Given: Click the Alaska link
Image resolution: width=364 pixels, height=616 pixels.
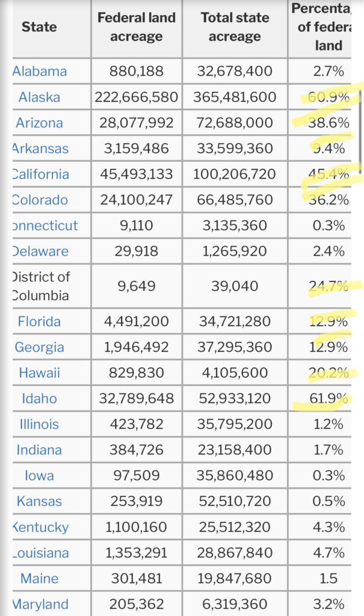Looking at the screenshot, I should pyautogui.click(x=40, y=97).
